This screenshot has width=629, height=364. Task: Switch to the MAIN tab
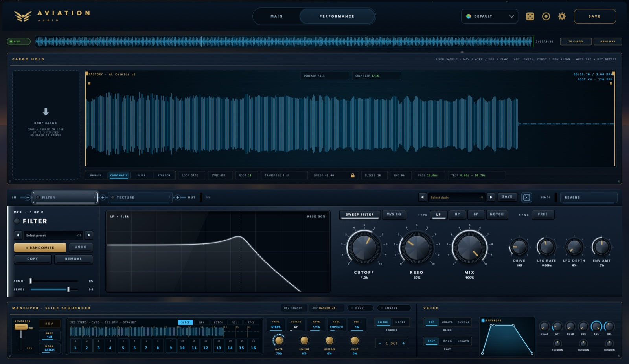276,16
